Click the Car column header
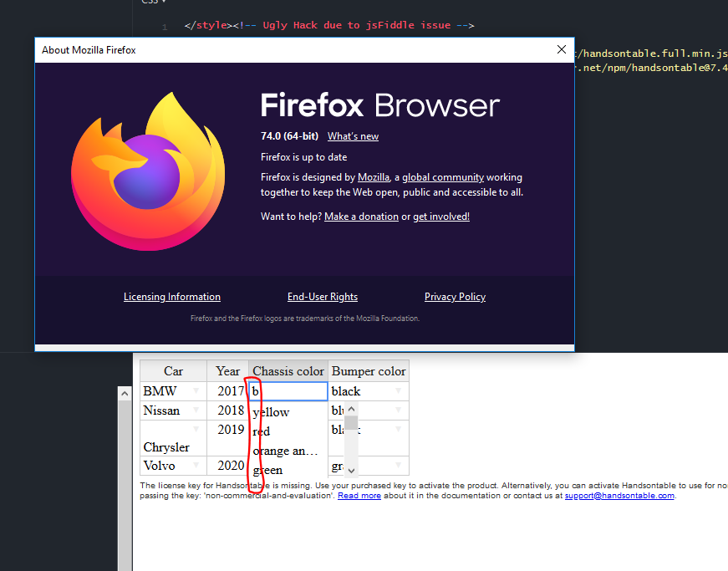 point(173,371)
